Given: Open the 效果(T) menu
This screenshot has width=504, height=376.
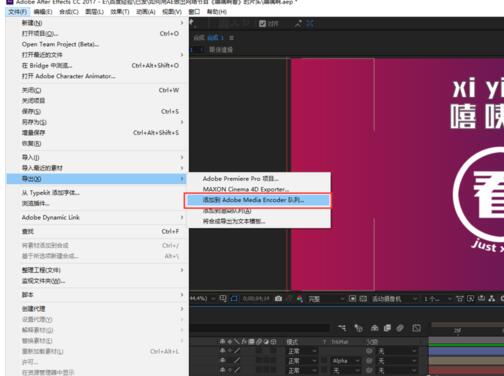Looking at the screenshot, I should (x=120, y=12).
